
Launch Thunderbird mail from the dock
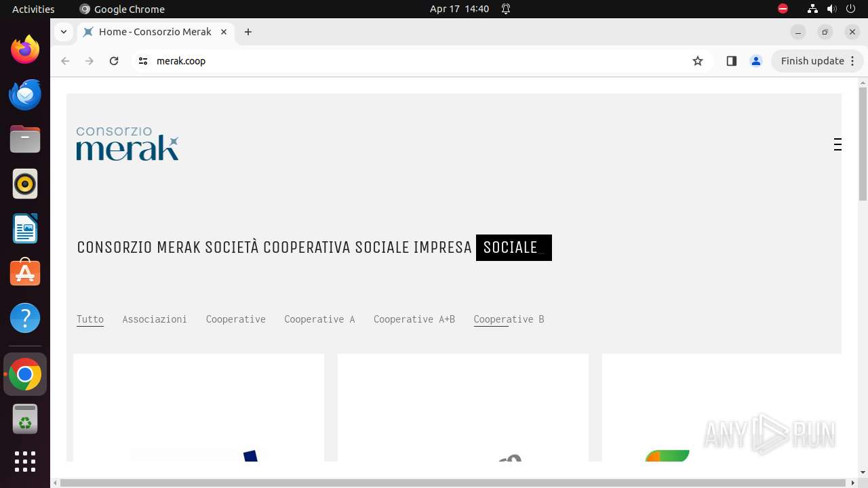pos(25,94)
